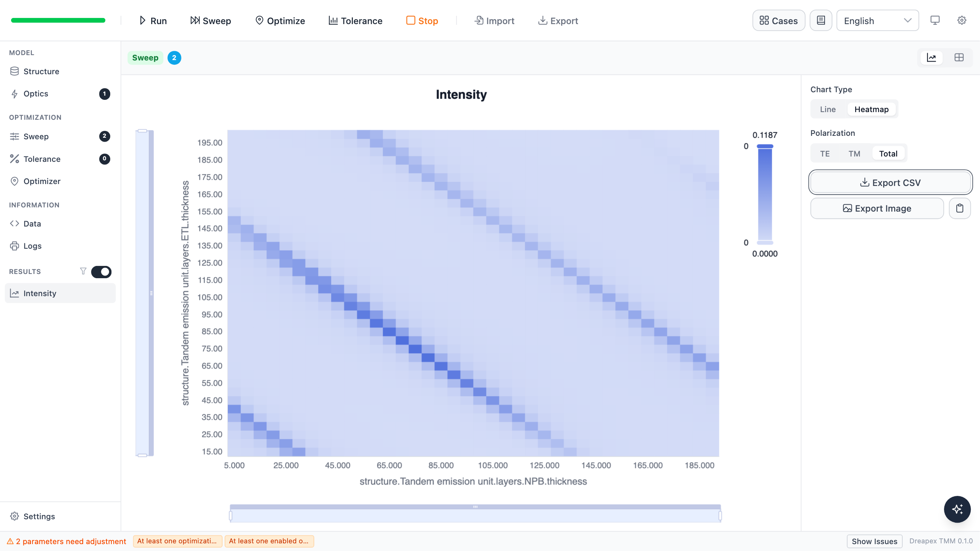This screenshot has height=551, width=980.
Task: Start a Sweep from the top toolbar
Action: pos(211,21)
